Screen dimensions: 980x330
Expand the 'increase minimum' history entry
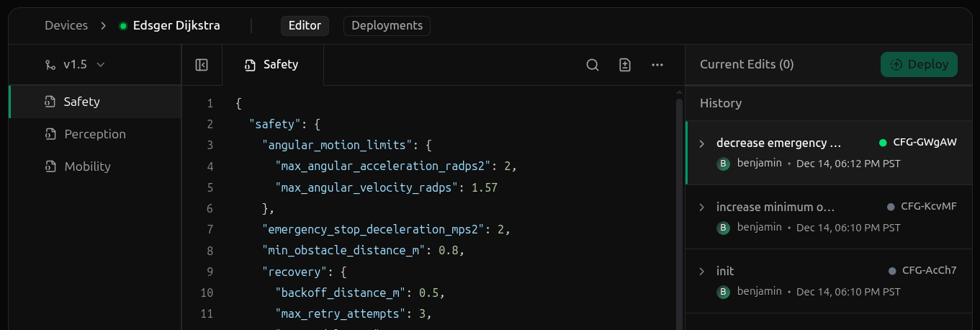(x=702, y=208)
